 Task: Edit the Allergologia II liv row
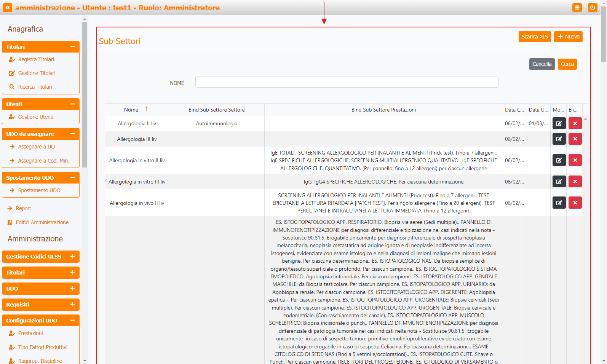559,123
